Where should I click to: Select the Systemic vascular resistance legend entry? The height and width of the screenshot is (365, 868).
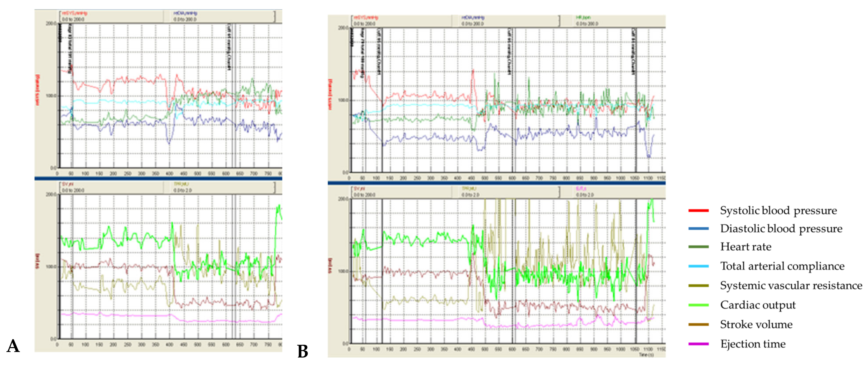pyautogui.click(x=791, y=285)
